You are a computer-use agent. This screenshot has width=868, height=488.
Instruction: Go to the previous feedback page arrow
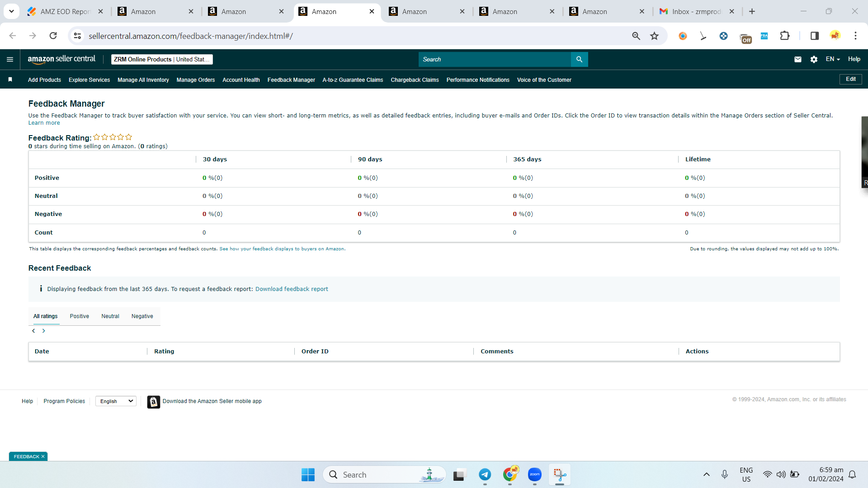33,331
